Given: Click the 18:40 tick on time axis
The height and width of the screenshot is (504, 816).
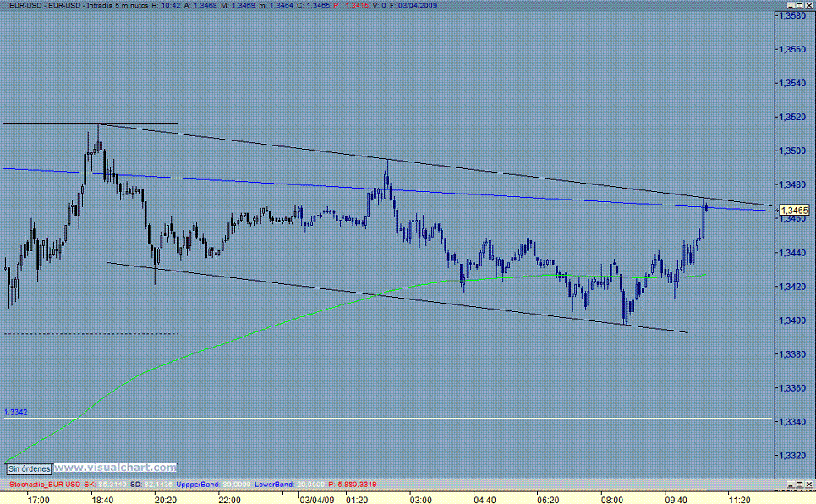Looking at the screenshot, I should coord(102,500).
